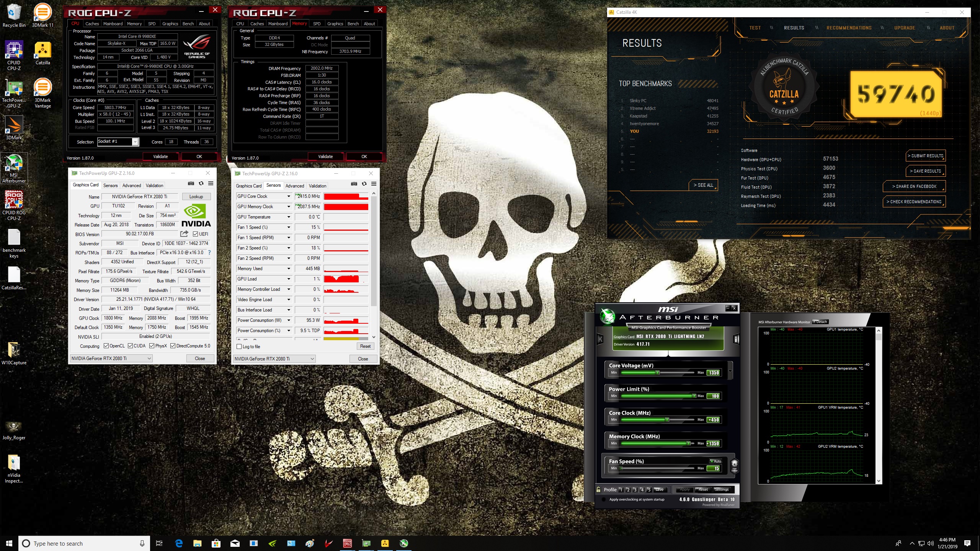This screenshot has height=551, width=980.
Task: Click Core Clock slider handle in Afterburner
Action: [x=667, y=420]
